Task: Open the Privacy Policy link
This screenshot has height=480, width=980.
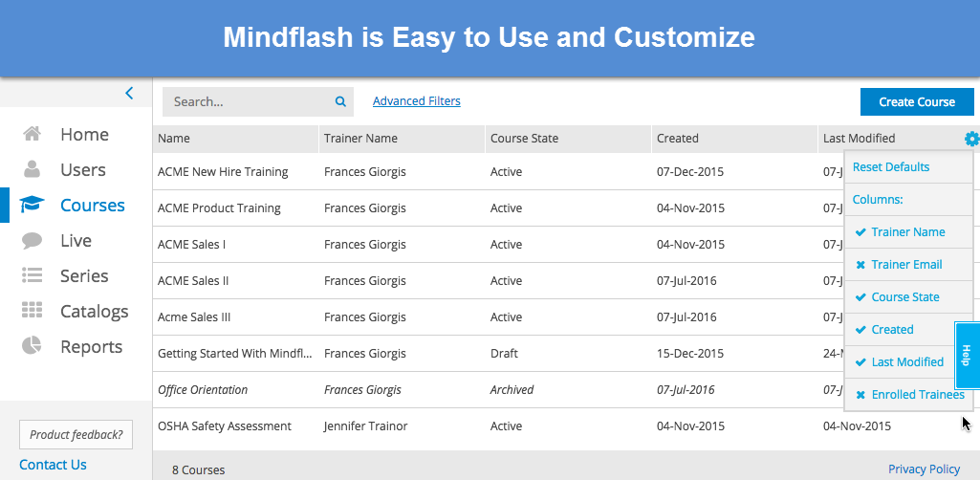Action: 924,469
